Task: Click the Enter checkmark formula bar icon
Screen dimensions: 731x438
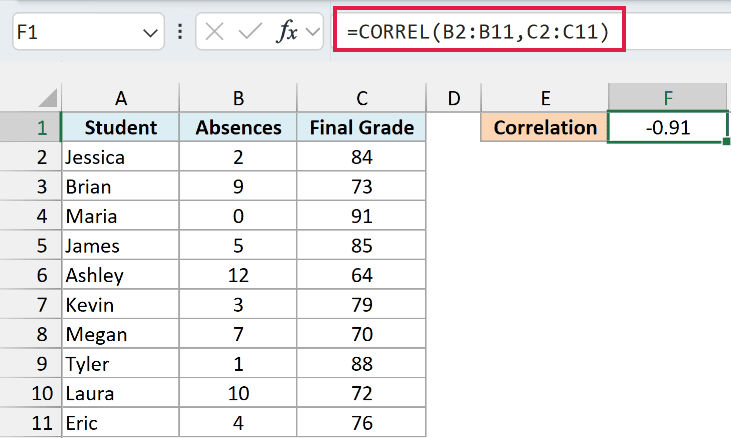Action: point(250,32)
